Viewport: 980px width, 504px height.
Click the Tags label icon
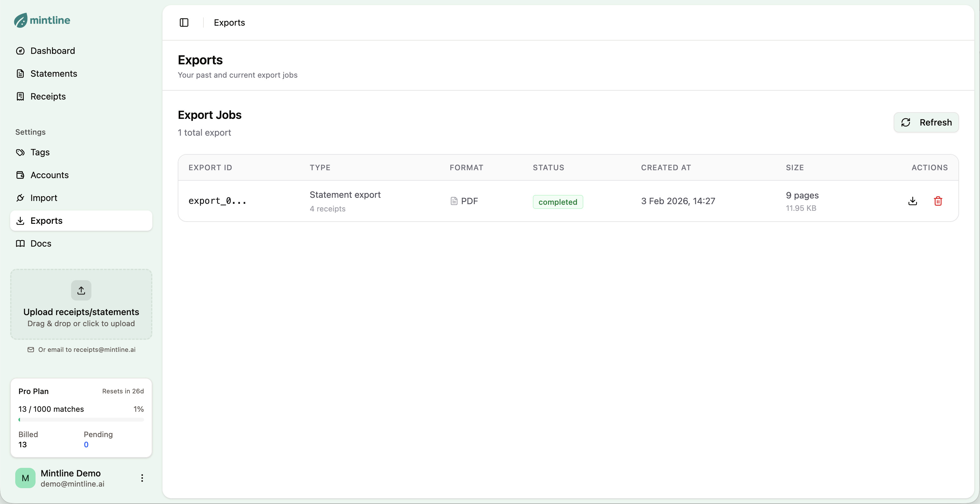click(x=21, y=152)
